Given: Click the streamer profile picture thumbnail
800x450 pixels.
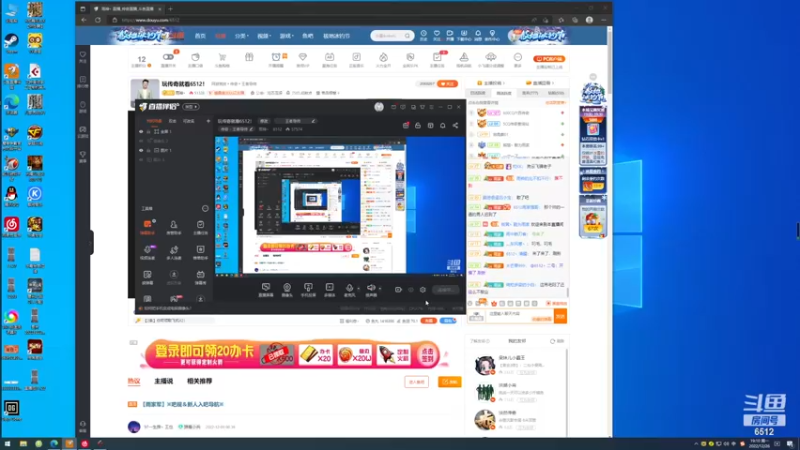Looking at the screenshot, I should [145, 89].
